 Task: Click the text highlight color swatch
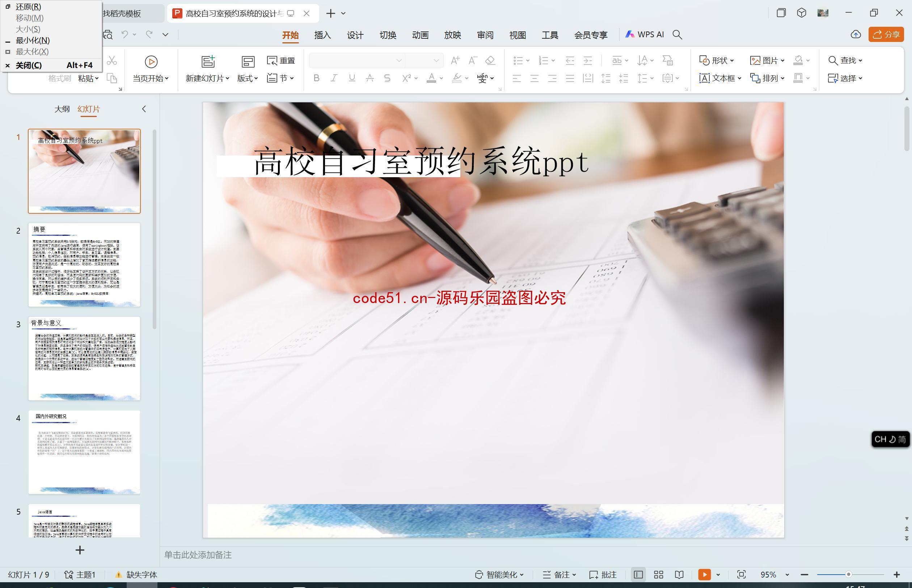[x=457, y=78]
